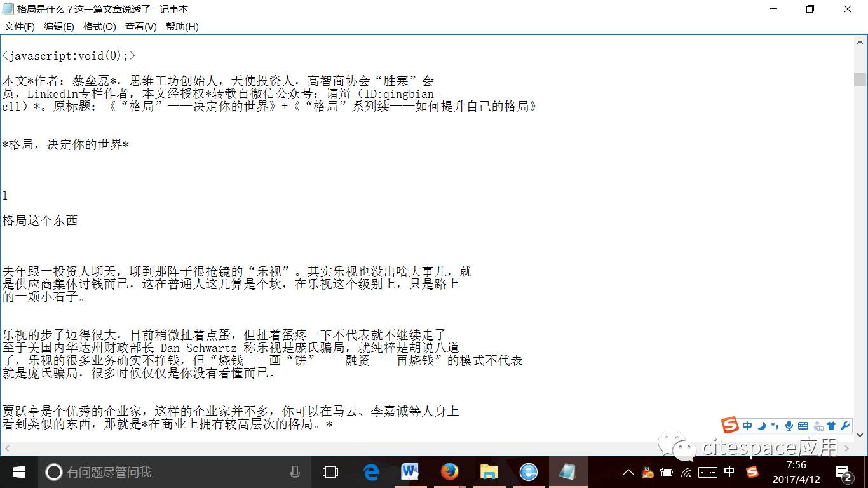Click the Notepad icon in the title bar

[x=8, y=9]
